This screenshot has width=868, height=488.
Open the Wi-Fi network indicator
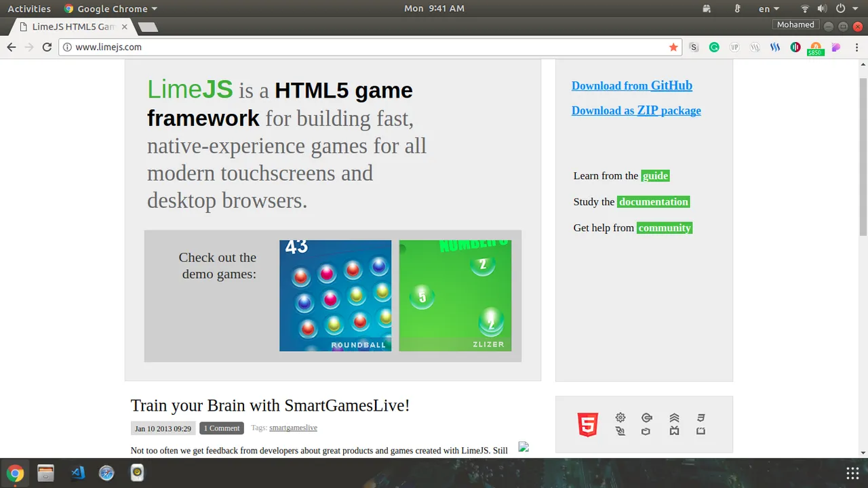point(805,9)
